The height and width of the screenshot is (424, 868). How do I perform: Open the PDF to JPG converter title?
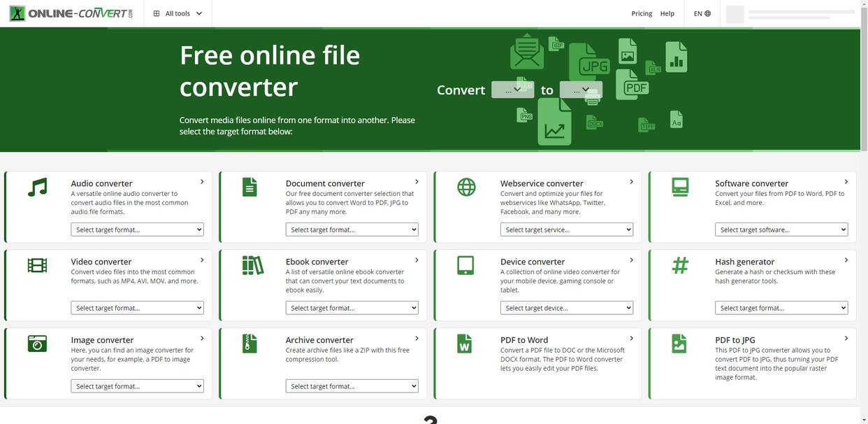coord(735,340)
